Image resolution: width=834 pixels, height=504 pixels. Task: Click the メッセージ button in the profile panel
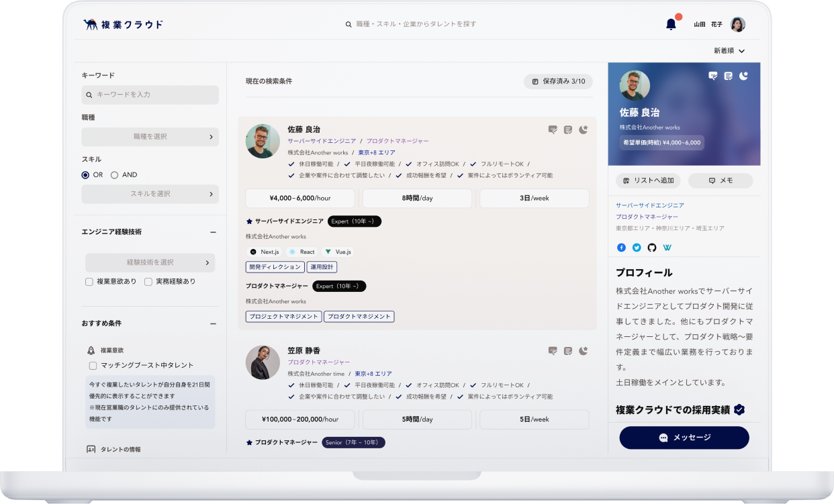[x=684, y=438]
